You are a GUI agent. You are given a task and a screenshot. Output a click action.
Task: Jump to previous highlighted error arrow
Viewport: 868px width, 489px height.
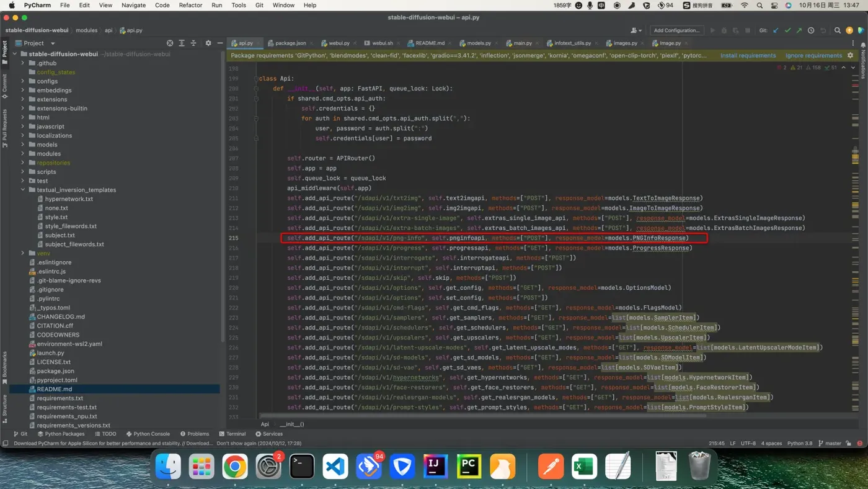tap(844, 68)
